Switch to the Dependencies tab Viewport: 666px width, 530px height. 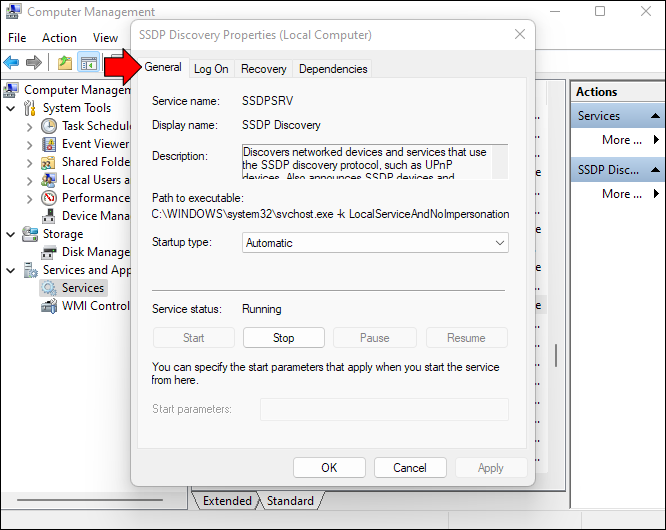(x=333, y=69)
